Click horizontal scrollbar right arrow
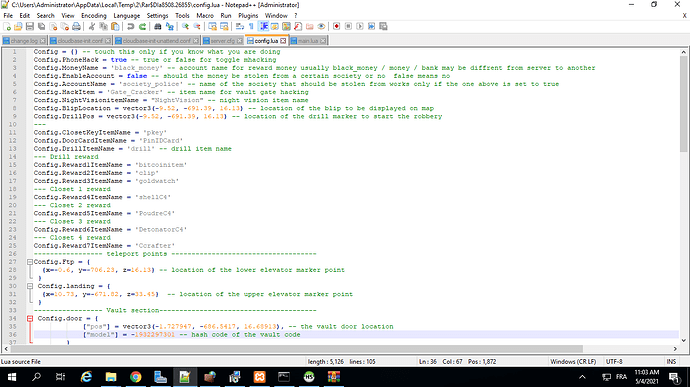Image resolution: width=690 pixels, height=387 pixels. [x=675, y=349]
